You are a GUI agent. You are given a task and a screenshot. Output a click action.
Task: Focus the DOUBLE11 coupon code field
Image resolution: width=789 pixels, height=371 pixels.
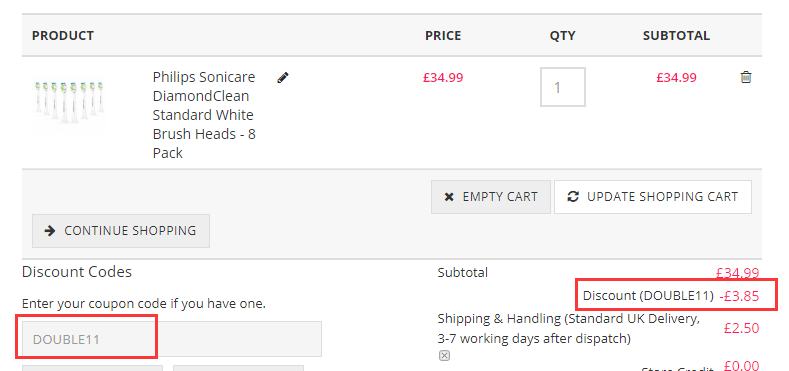(x=172, y=339)
